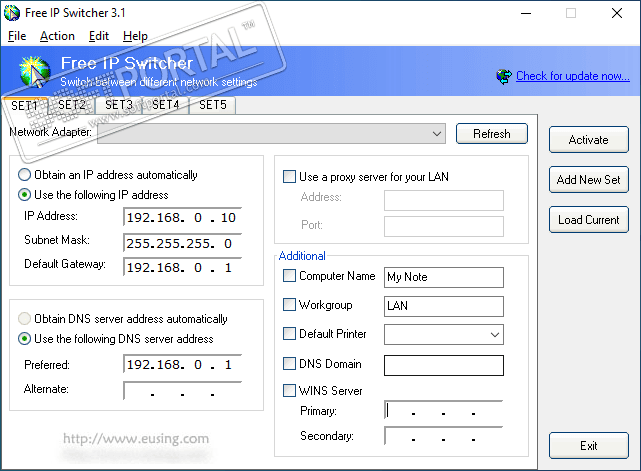Switch to the SET5 tab
The height and width of the screenshot is (471, 641).
pyautogui.click(x=213, y=105)
